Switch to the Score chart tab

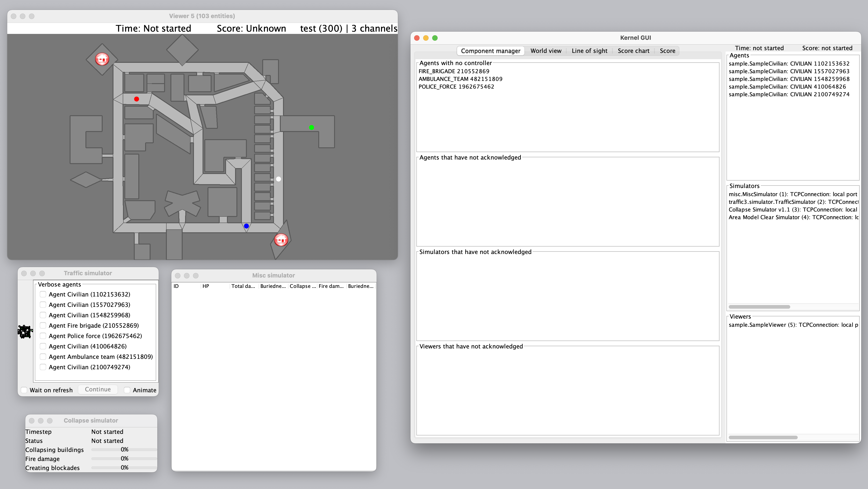click(633, 51)
